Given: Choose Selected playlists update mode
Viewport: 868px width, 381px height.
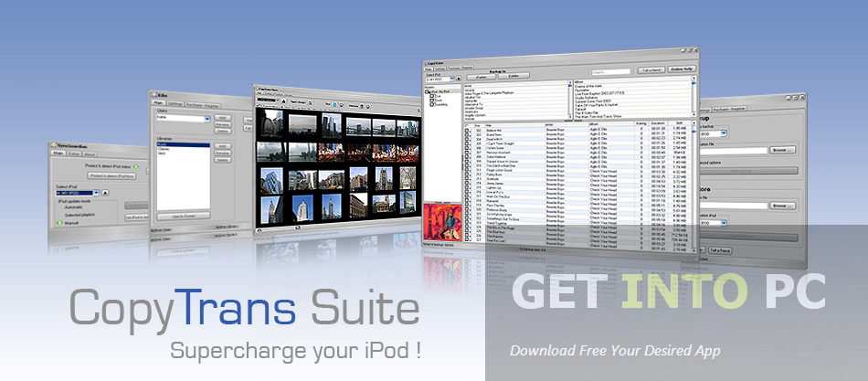Looking at the screenshot, I should pyautogui.click(x=79, y=215).
